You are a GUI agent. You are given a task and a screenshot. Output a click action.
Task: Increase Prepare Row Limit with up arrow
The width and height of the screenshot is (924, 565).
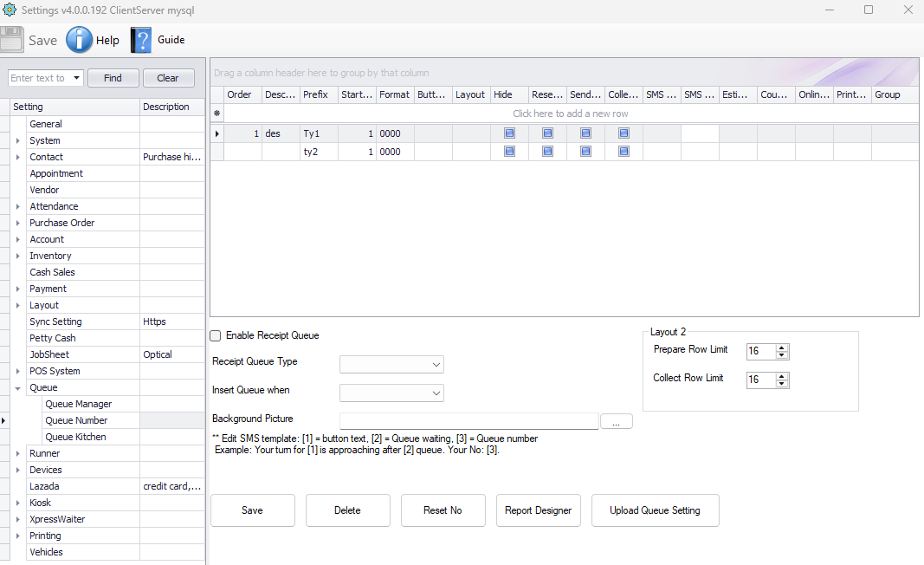[782, 348]
